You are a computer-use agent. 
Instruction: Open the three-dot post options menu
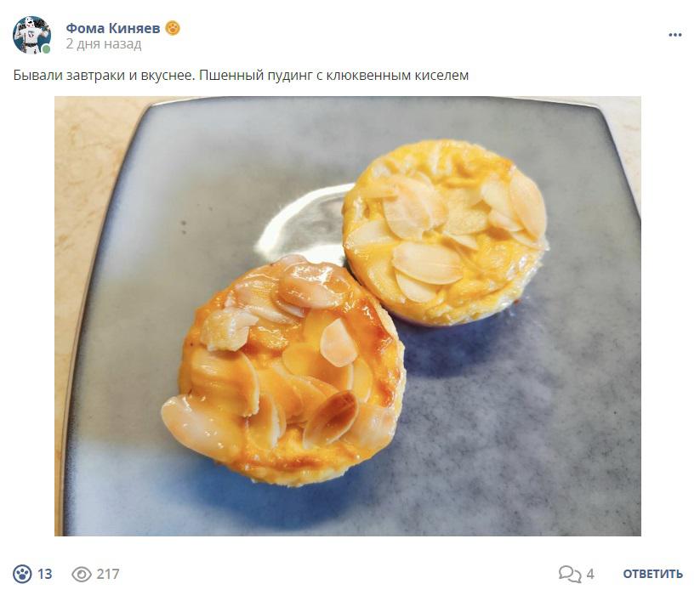click(x=675, y=35)
